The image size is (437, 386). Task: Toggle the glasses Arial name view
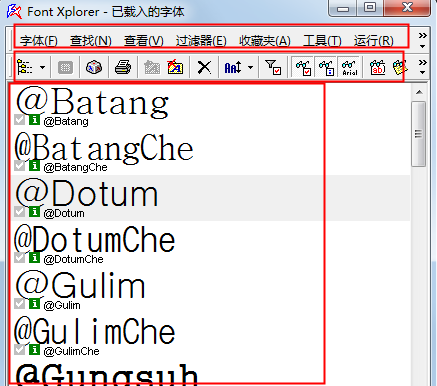pyautogui.click(x=350, y=68)
